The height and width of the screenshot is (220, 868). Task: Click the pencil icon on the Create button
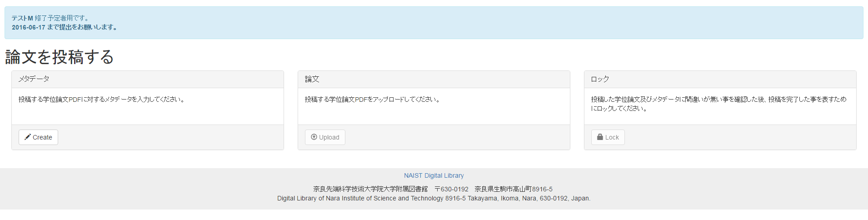(28, 137)
